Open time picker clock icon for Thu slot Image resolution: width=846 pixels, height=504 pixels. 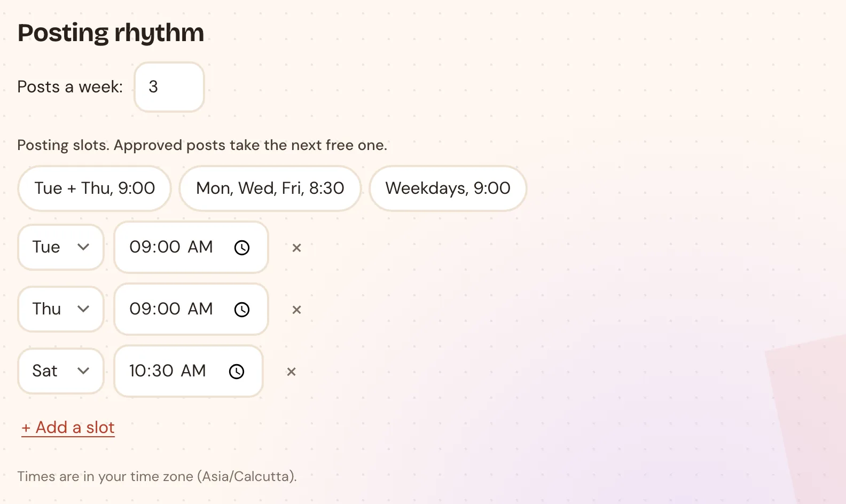click(x=242, y=310)
